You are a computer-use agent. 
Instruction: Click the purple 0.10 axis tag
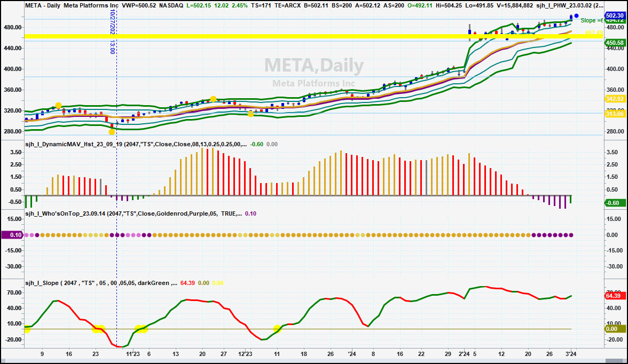click(11, 235)
